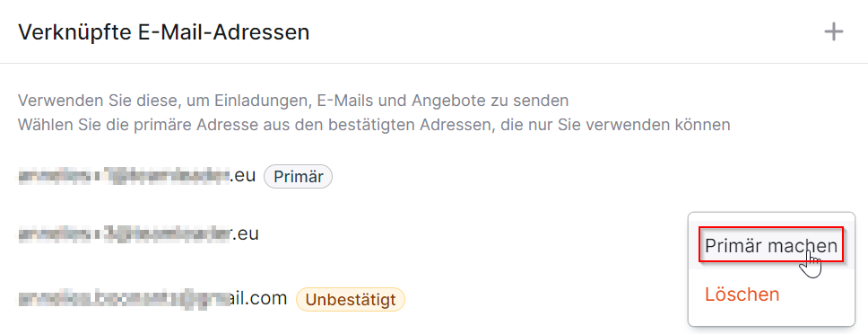
Task: Click the blurred part of the gmail address
Action: (x=125, y=299)
